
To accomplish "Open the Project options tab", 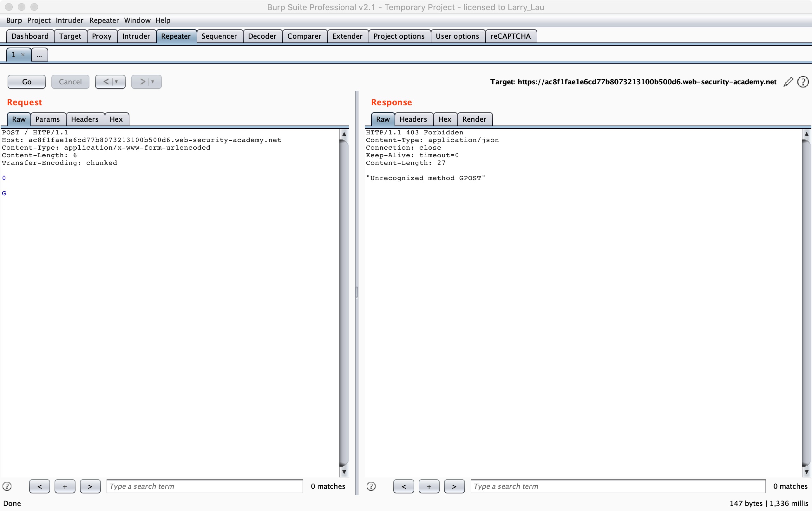I will 399,36.
